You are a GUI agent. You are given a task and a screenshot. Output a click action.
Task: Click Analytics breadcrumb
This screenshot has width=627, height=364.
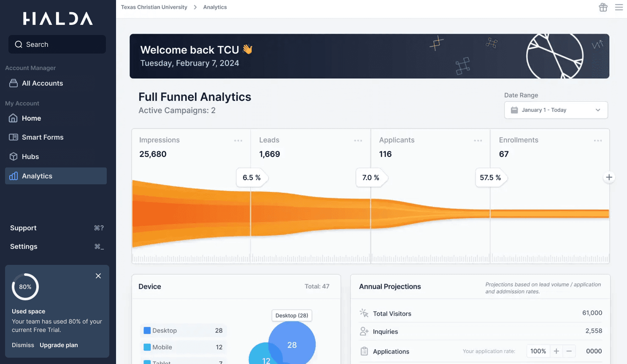(x=215, y=7)
